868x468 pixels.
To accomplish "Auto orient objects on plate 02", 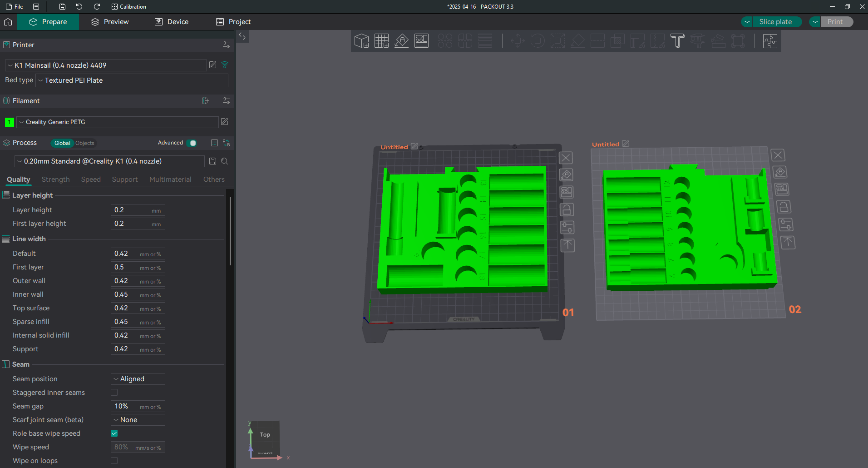I will click(x=780, y=172).
